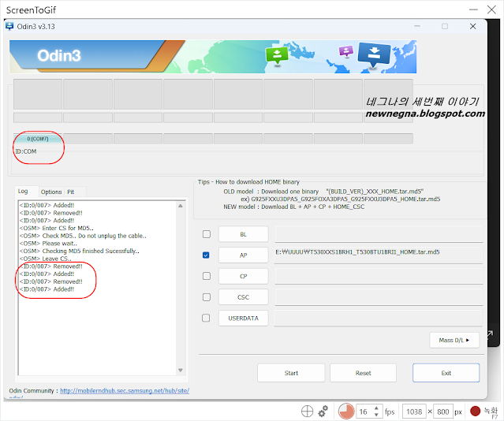Open the Mass D/L menu button
This screenshot has height=421, width=504.
point(454,340)
